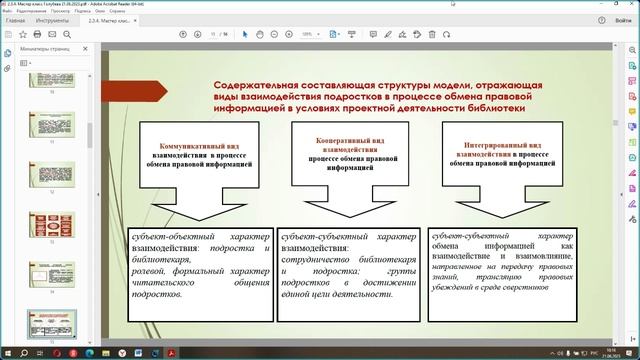Click the trash delete icon
This screenshot has height=360, width=640.
pos(432,35)
